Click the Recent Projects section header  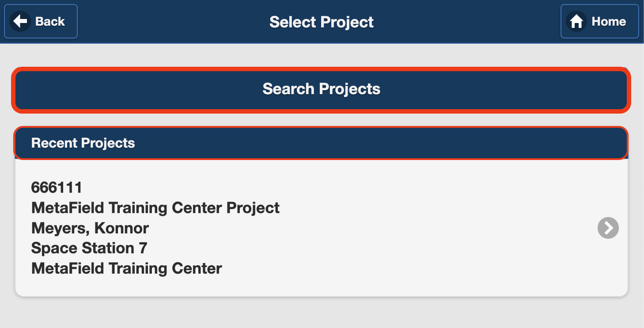pyautogui.click(x=83, y=143)
